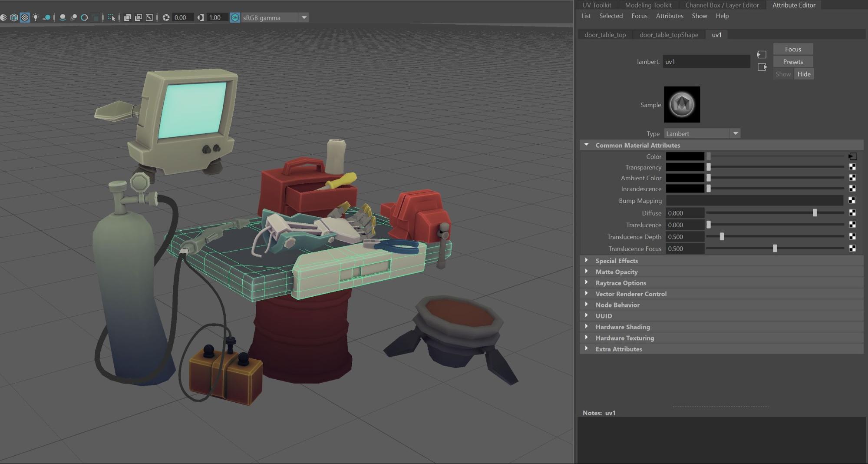Click the Hide button
868x464 pixels.
[x=804, y=74]
